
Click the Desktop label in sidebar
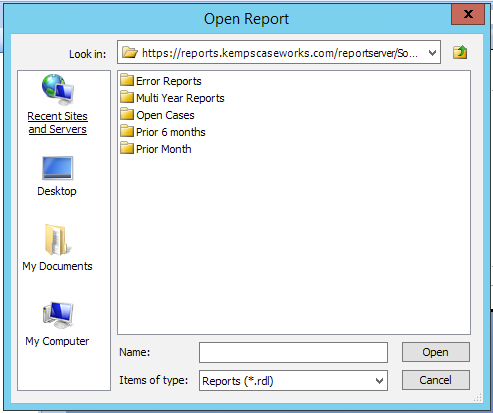[57, 191]
